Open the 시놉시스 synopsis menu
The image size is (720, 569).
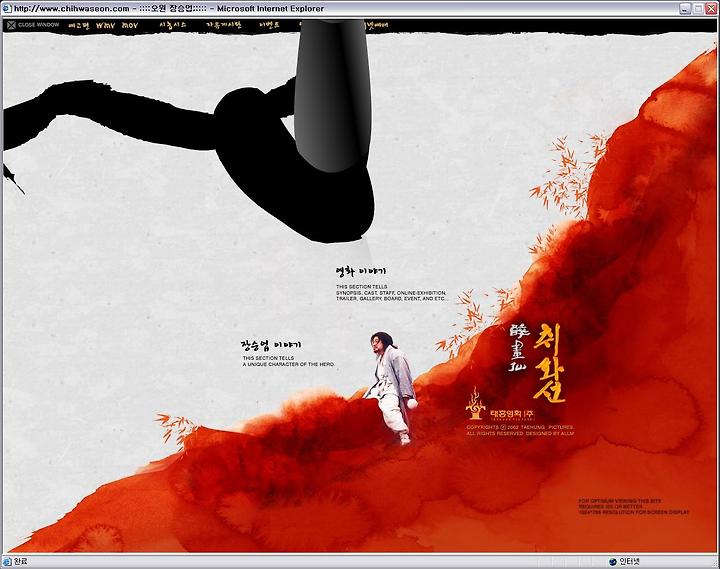click(173, 25)
